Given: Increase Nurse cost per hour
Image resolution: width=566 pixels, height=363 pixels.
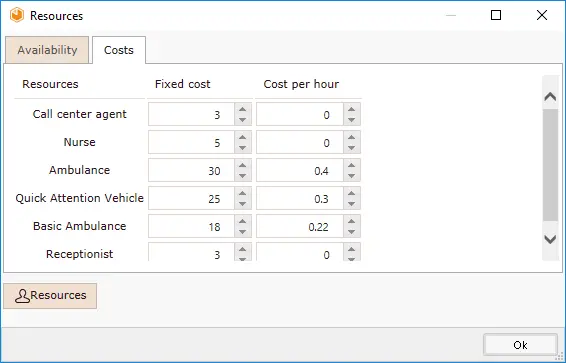Looking at the screenshot, I should pos(352,137).
